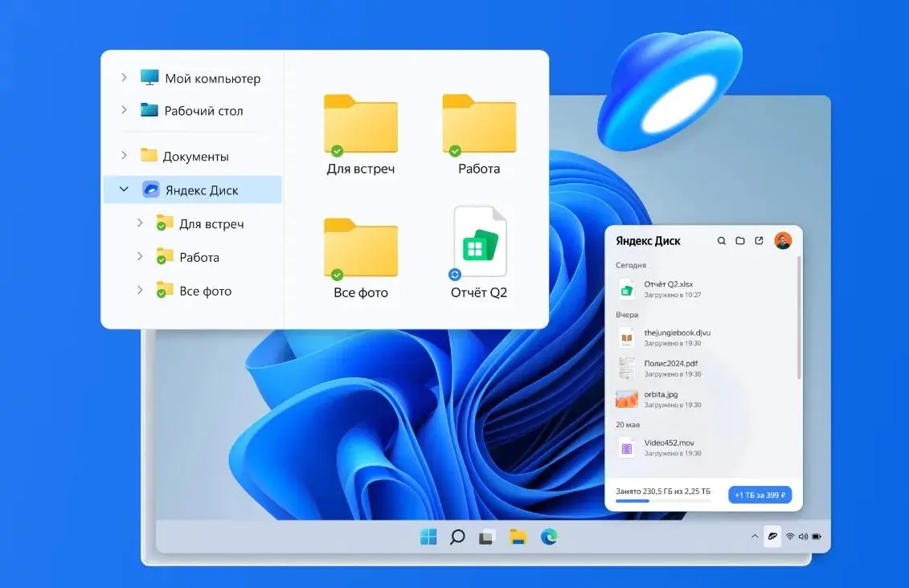Click the thejunglebook.djvu book icon
Image resolution: width=909 pixels, height=588 pixels.
[x=627, y=337]
